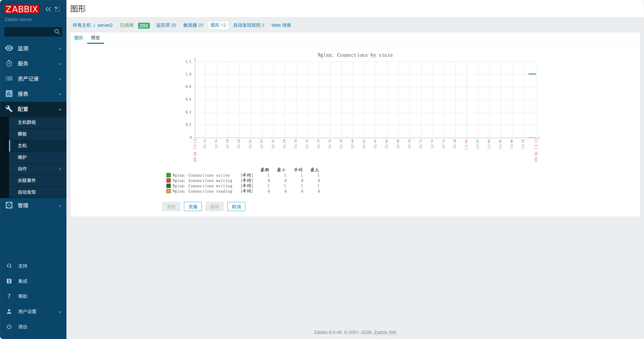Click the 克隆 button

[x=193, y=207]
